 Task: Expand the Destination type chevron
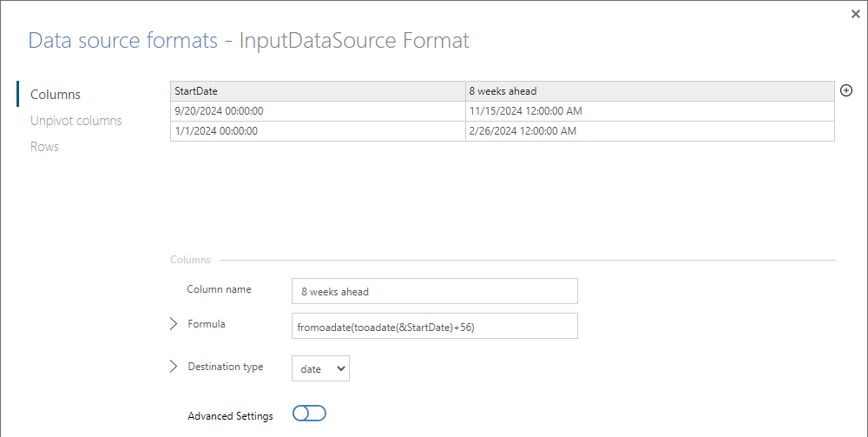(x=174, y=367)
